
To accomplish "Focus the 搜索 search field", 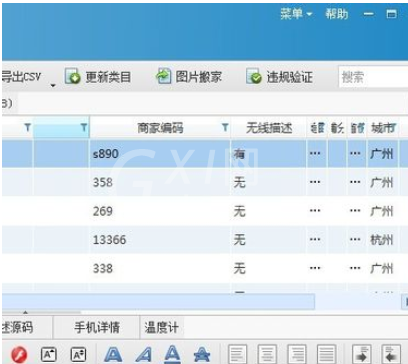I will (x=373, y=77).
